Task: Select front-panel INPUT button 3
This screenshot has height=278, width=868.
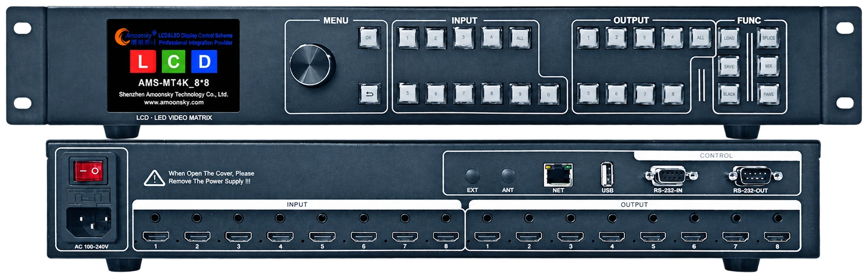Action: point(464,38)
